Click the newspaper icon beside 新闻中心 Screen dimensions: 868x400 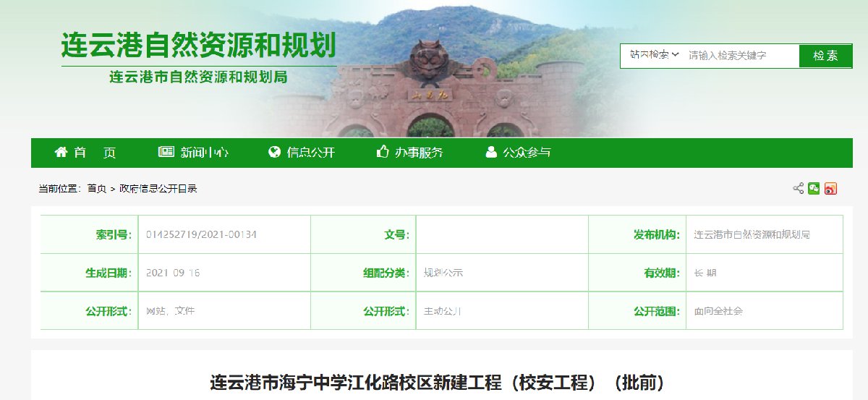[x=166, y=152]
